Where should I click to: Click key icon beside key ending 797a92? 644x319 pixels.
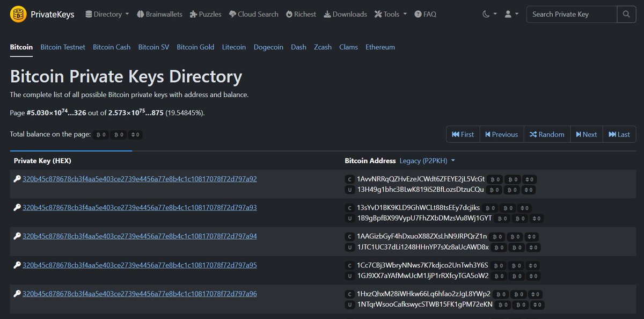click(17, 179)
